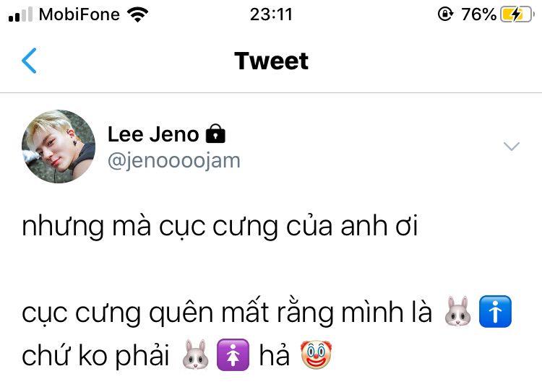This screenshot has height=392, width=542.
Task: Open Lee Jeno's profile picture
Action: pyautogui.click(x=59, y=147)
